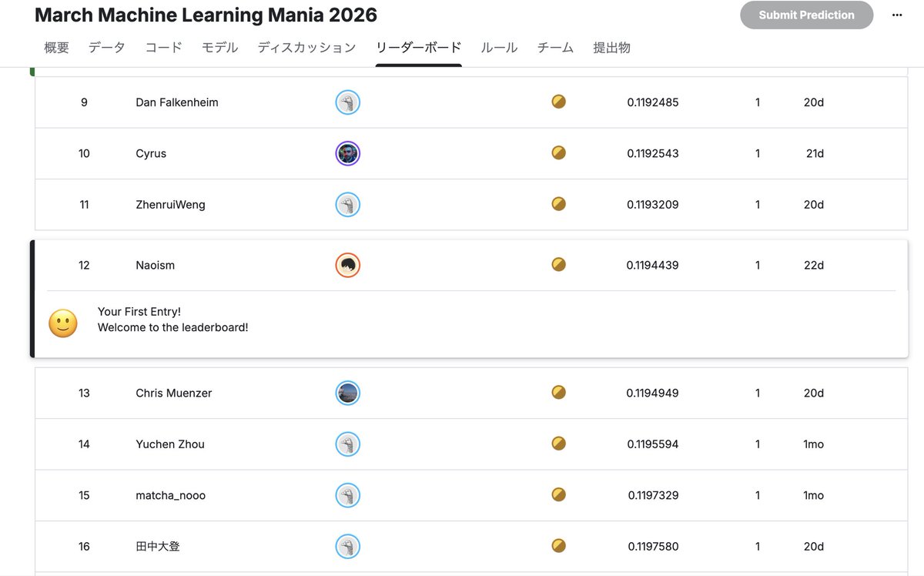The height and width of the screenshot is (576, 924).
Task: Click the 21d last-submission time
Action: pos(815,153)
